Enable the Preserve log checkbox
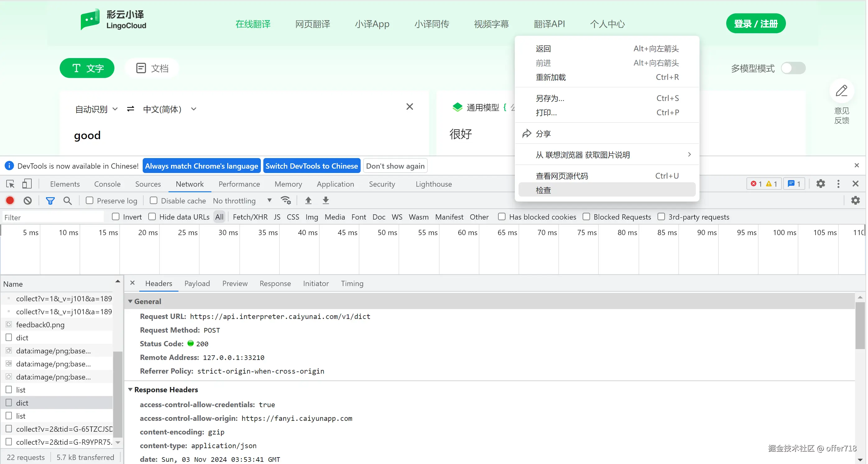The height and width of the screenshot is (464, 868). pyautogui.click(x=90, y=201)
